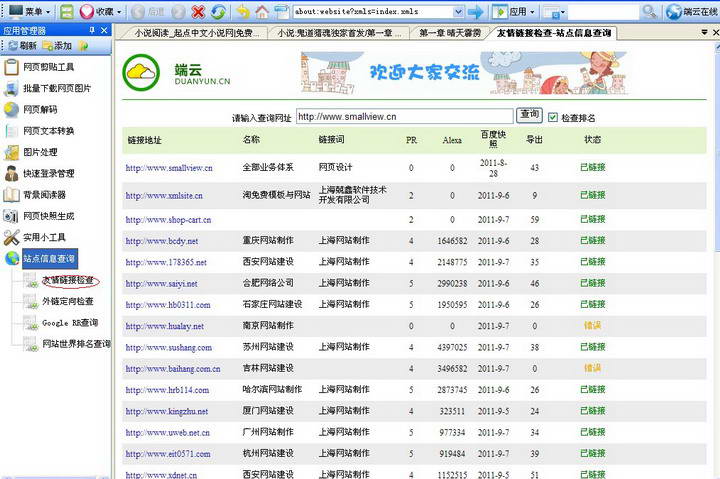720x479 pixels.
Task: Click the query URL input field
Action: (x=404, y=117)
